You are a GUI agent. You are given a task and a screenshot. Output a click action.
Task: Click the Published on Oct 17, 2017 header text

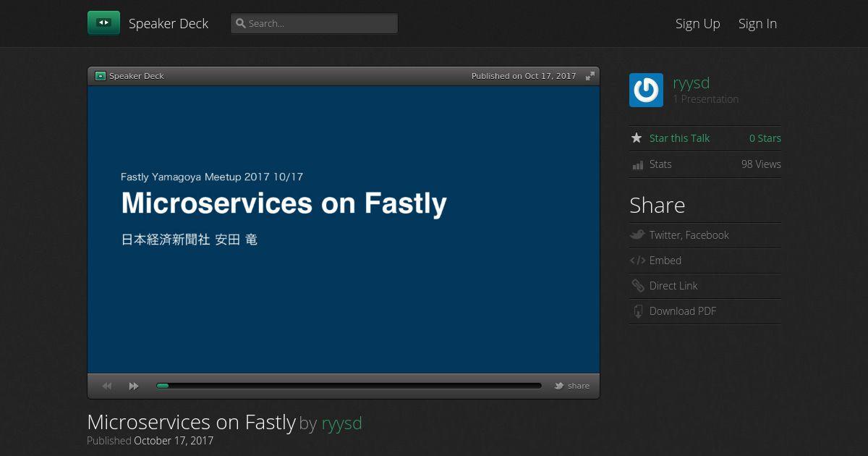[524, 76]
